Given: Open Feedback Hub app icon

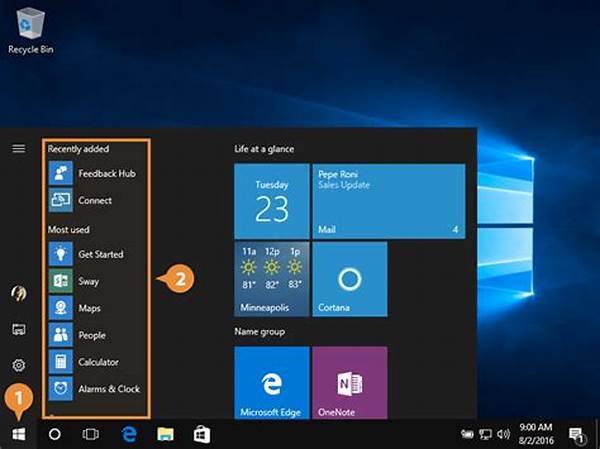Looking at the screenshot, I should tap(60, 173).
